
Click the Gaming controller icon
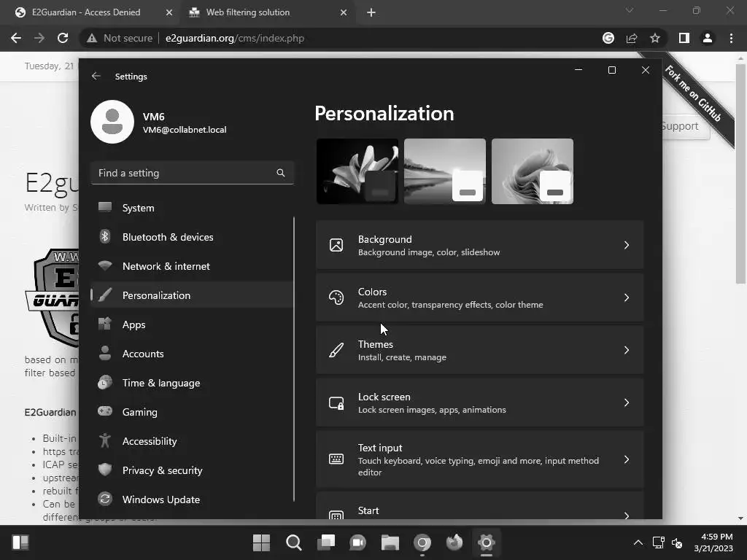pyautogui.click(x=105, y=411)
